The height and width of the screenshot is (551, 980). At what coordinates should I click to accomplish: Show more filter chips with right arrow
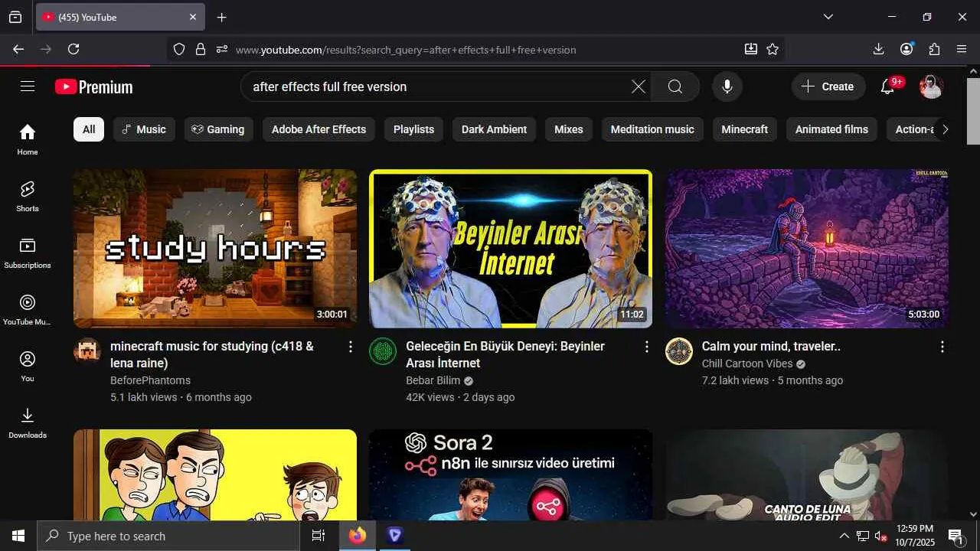point(945,129)
